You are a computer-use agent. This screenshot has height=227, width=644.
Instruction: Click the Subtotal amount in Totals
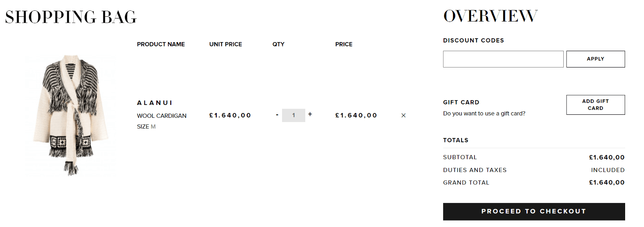(x=607, y=157)
